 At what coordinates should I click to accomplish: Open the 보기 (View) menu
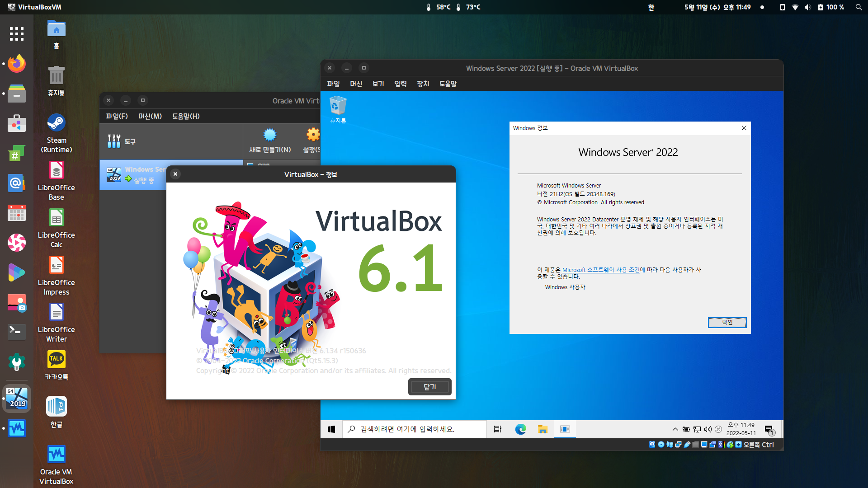[378, 84]
